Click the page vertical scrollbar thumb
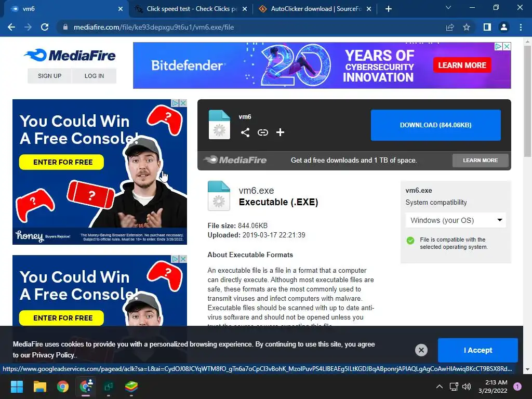The image size is (532, 399). tap(527, 102)
